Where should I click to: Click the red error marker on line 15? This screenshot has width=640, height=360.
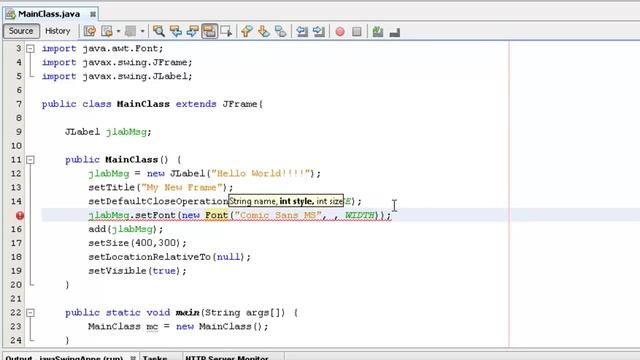tap(20, 216)
